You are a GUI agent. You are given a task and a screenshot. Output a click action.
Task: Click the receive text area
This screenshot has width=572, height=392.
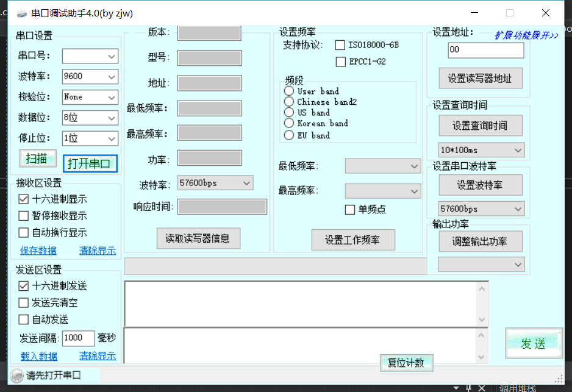[x=301, y=304]
